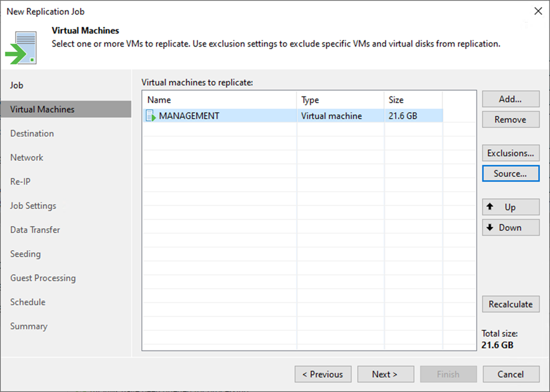This screenshot has width=550, height=392.
Task: Return to the Previous wizard step
Action: click(323, 374)
